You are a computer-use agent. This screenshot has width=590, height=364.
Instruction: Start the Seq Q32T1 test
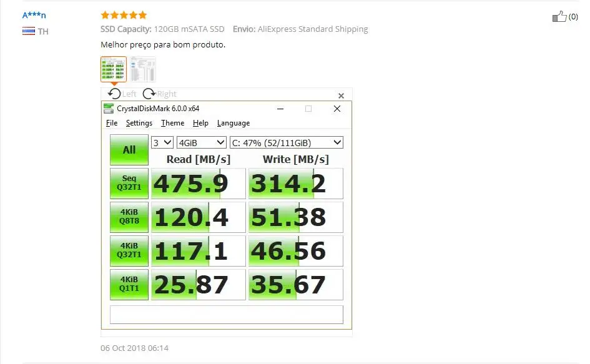point(129,183)
